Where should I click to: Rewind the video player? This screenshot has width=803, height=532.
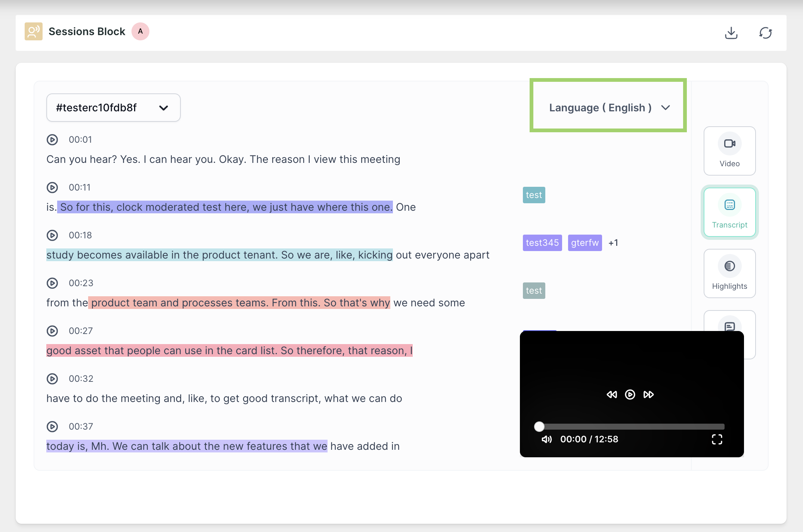pyautogui.click(x=612, y=395)
